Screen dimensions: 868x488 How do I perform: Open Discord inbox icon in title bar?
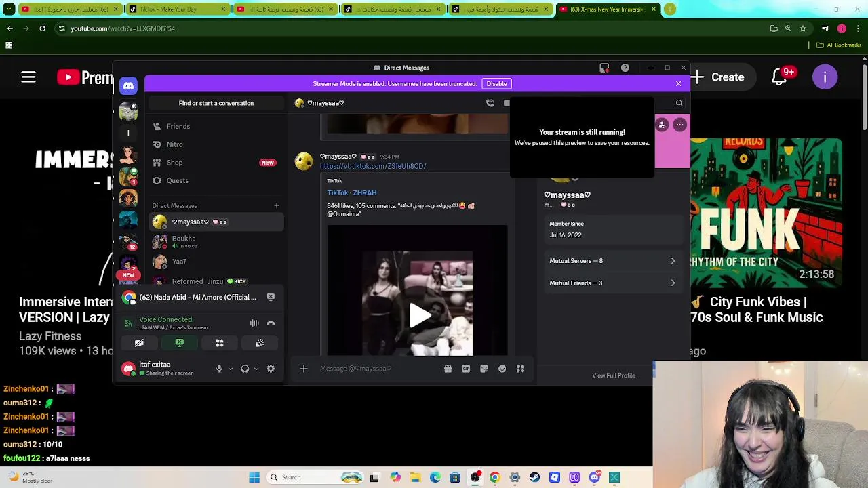point(604,68)
